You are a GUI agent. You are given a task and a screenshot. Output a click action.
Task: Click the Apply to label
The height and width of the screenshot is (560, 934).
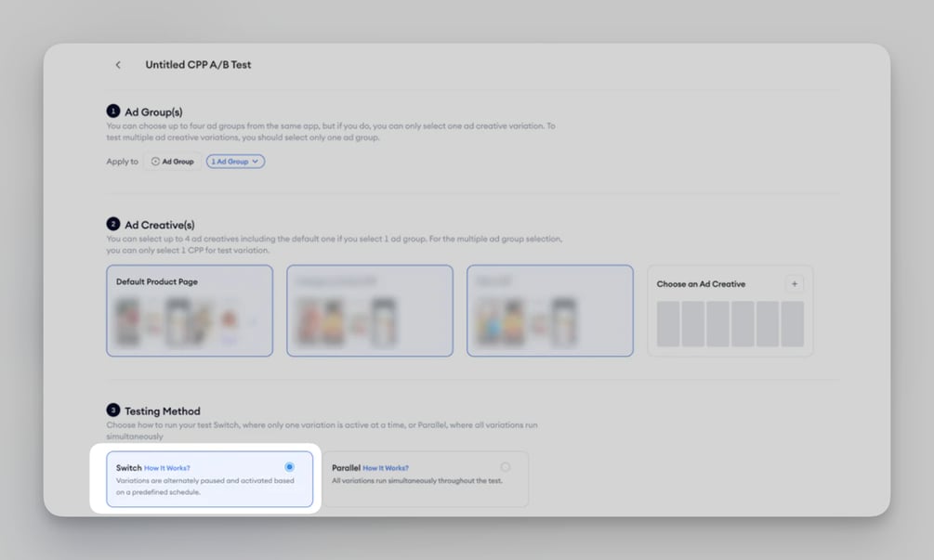(122, 162)
